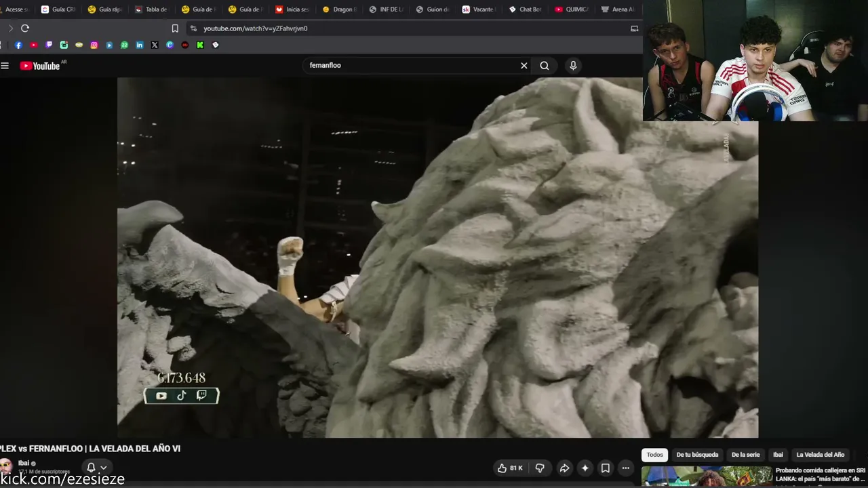Switch to the Arena AI browser tab

click(618, 9)
